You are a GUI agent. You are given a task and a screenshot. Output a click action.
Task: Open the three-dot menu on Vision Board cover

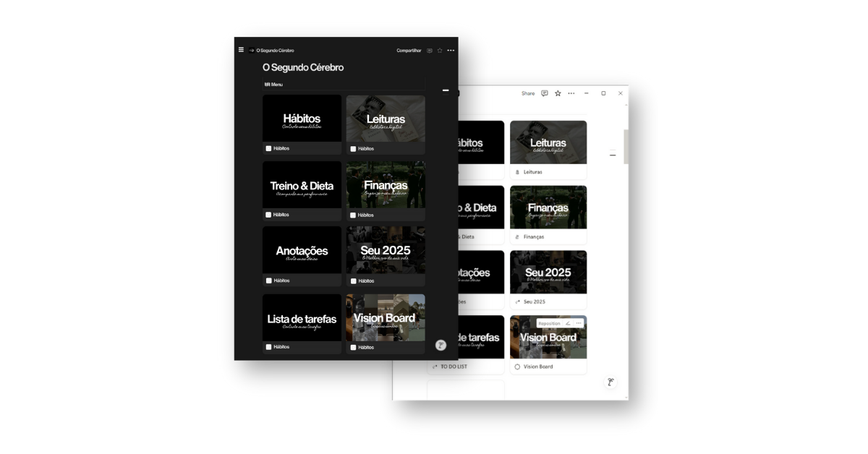click(x=578, y=324)
